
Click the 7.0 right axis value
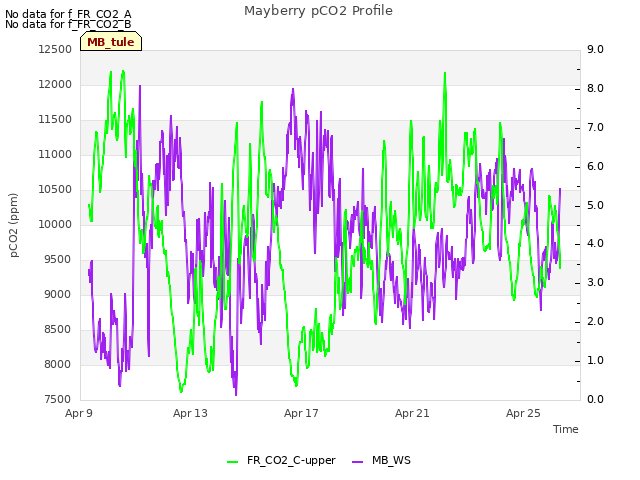coord(595,127)
